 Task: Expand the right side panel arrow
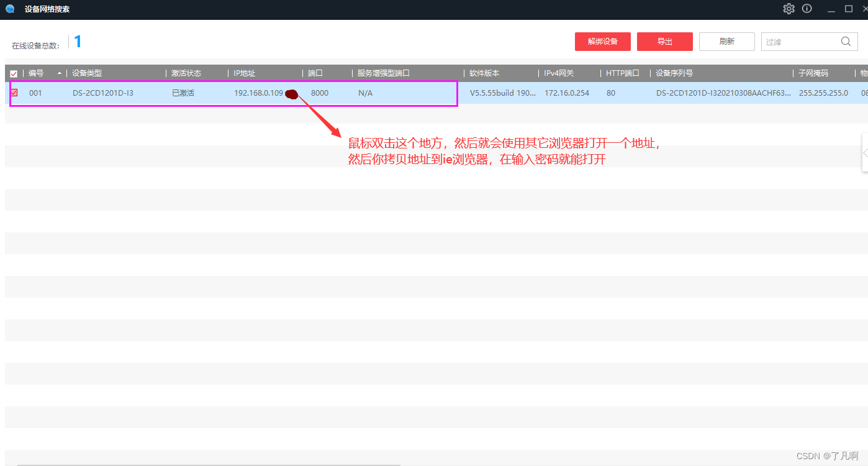pos(865,152)
